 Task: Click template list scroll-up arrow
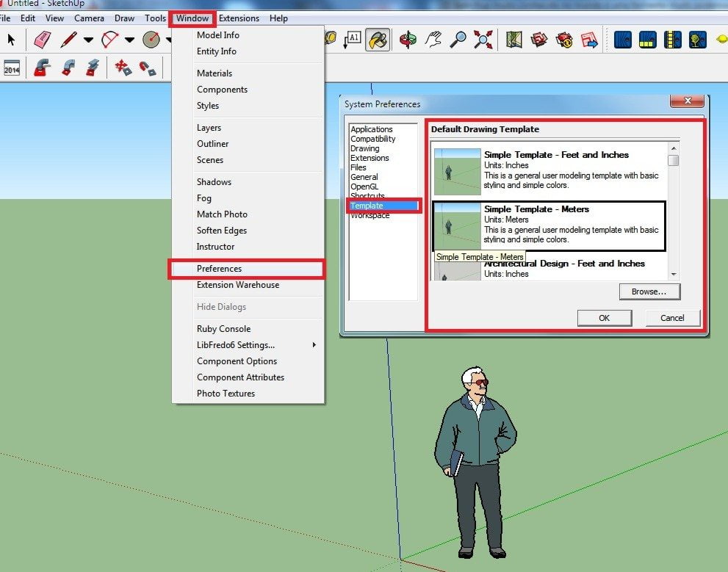click(x=673, y=148)
